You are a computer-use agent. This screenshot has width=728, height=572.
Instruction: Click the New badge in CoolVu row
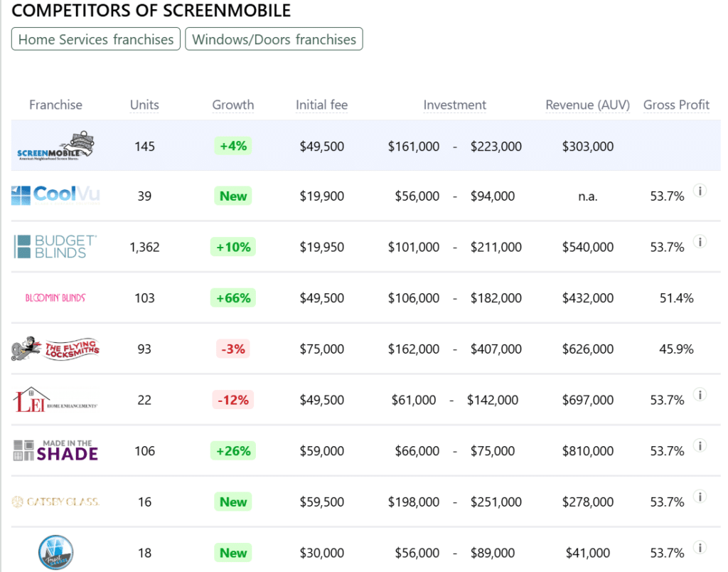click(x=233, y=196)
